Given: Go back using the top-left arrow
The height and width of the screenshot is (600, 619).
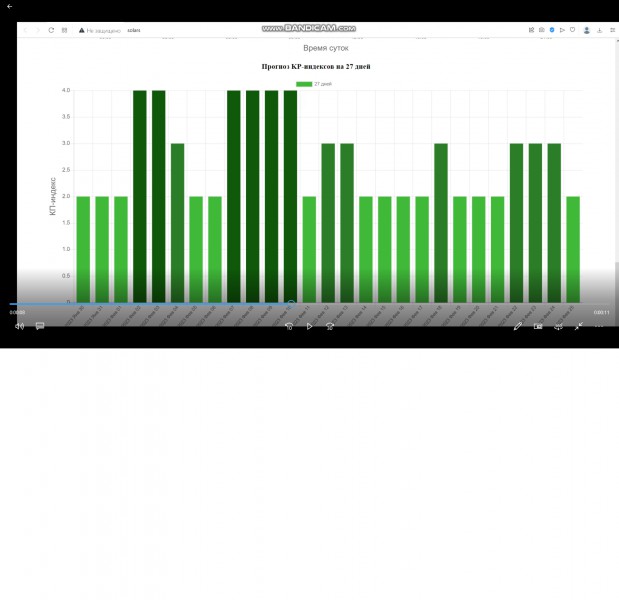Looking at the screenshot, I should [9, 6].
